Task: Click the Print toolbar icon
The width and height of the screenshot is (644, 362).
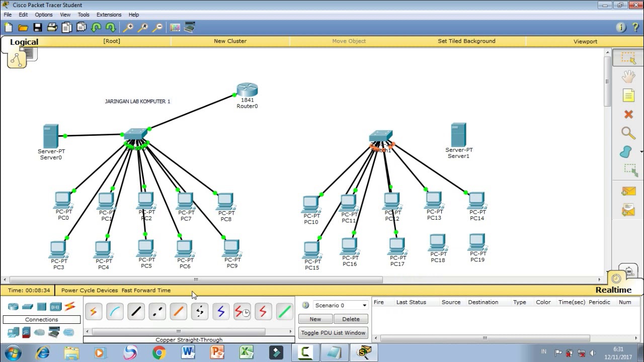Action: click(52, 28)
